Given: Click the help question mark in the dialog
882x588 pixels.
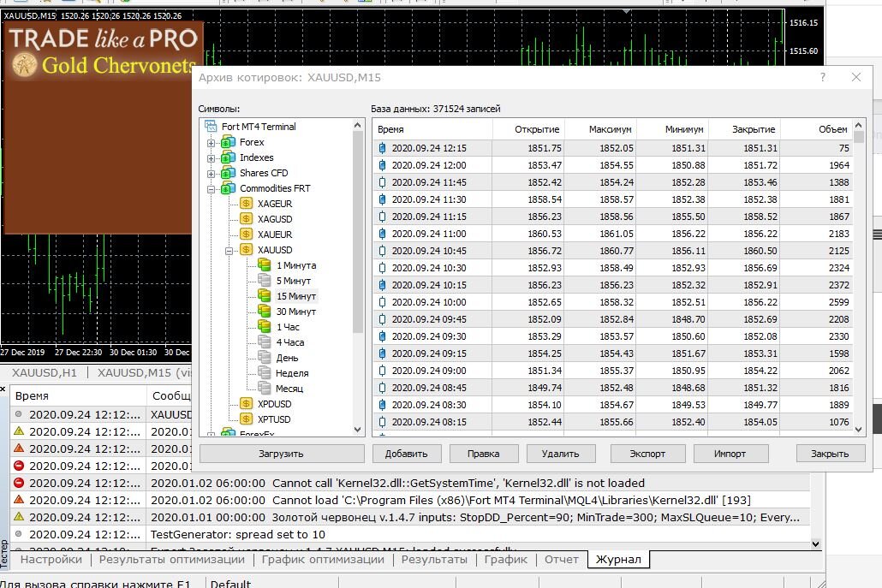Looking at the screenshot, I should 823,77.
